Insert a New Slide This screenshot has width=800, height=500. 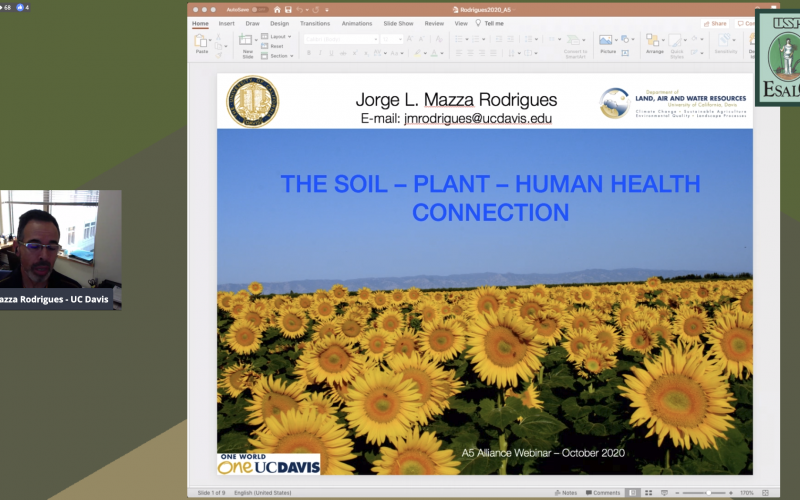pyautogui.click(x=247, y=46)
